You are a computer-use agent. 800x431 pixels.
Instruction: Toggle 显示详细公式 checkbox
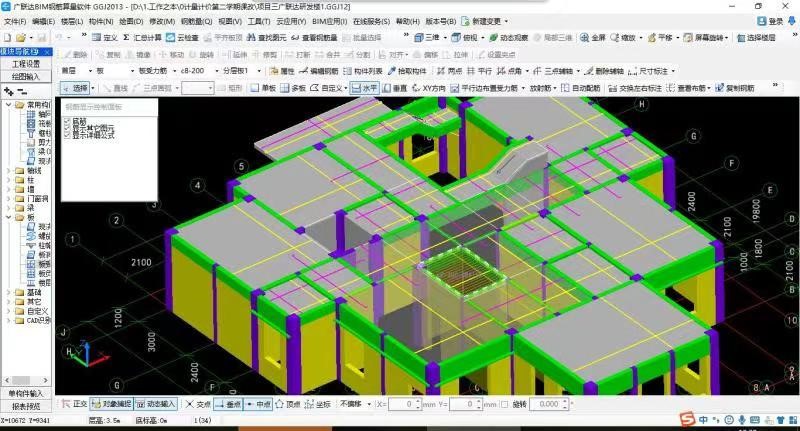(67, 136)
